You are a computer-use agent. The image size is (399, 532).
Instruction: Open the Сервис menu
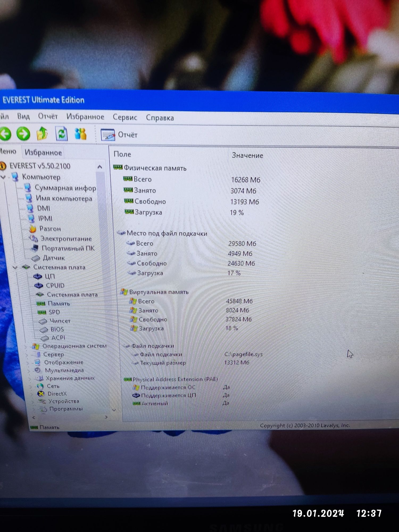125,117
